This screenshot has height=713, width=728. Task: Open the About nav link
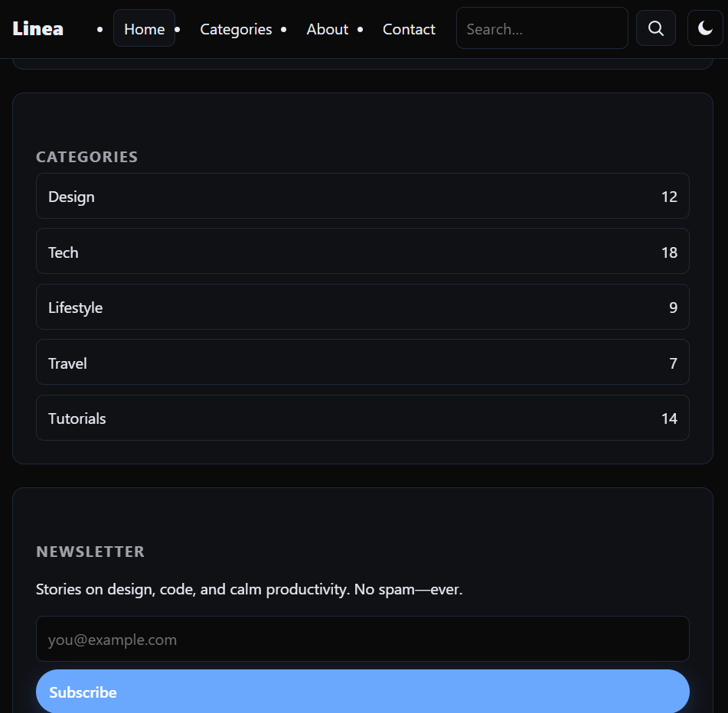[328, 29]
